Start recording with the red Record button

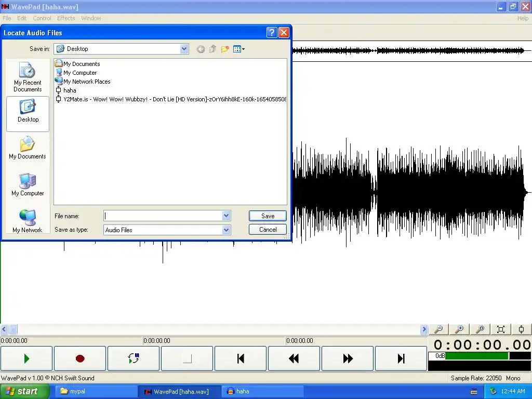(80, 358)
